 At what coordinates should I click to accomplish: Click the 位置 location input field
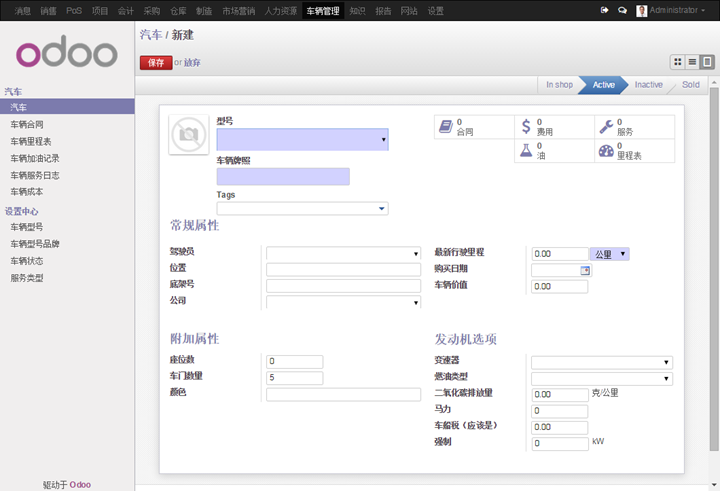[x=343, y=270]
